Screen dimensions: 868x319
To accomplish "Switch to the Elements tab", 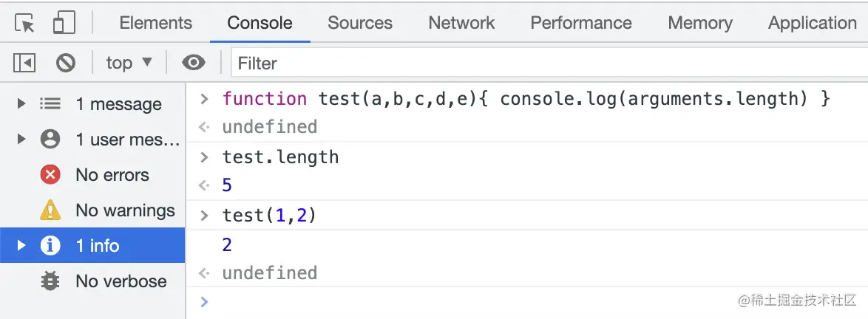I will coord(155,23).
